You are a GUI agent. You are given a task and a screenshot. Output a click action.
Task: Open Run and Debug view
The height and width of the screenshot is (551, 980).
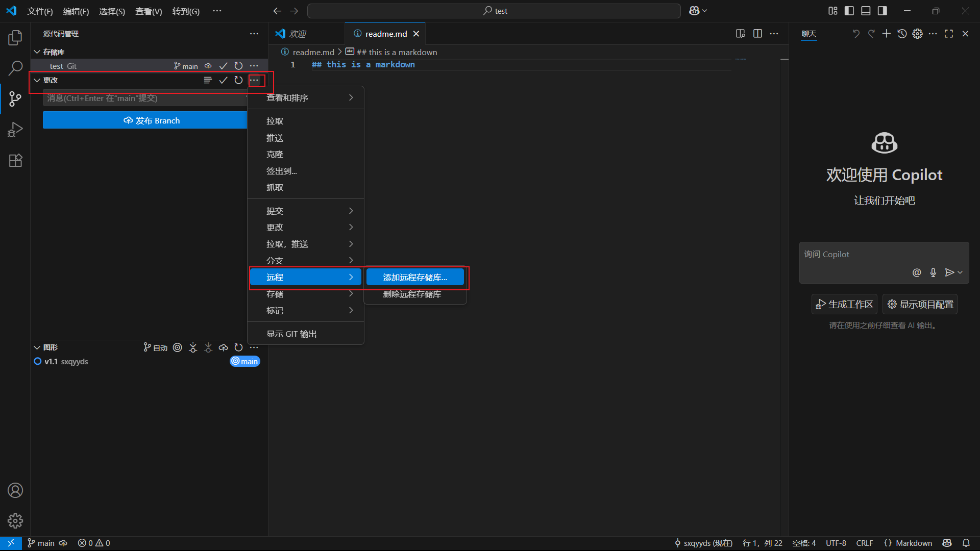[x=15, y=130]
